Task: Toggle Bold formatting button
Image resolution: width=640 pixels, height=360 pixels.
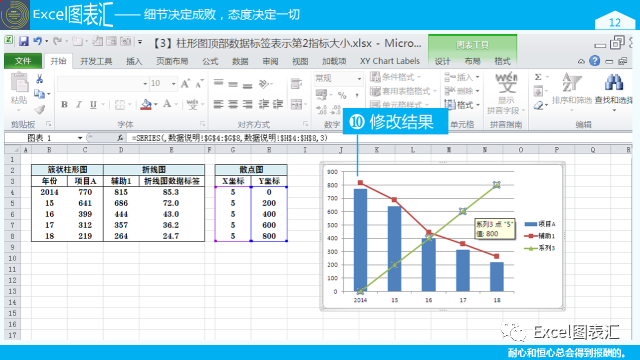Action: tap(64, 104)
